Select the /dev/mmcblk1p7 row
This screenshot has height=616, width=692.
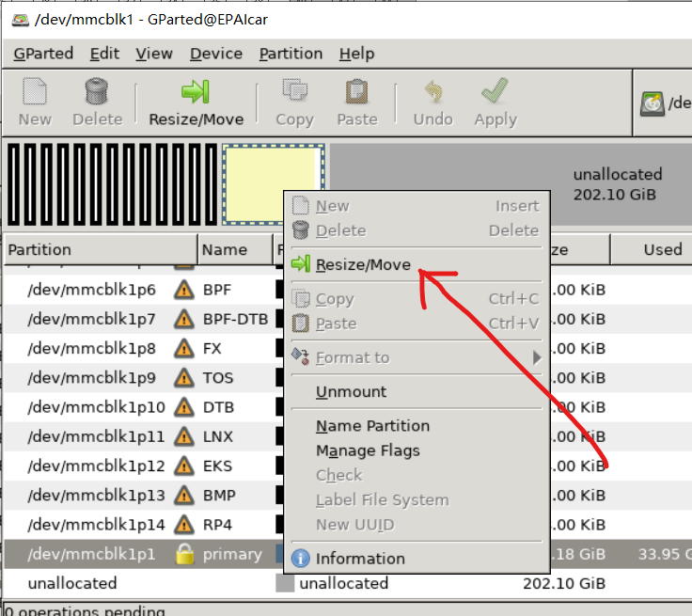(x=142, y=319)
